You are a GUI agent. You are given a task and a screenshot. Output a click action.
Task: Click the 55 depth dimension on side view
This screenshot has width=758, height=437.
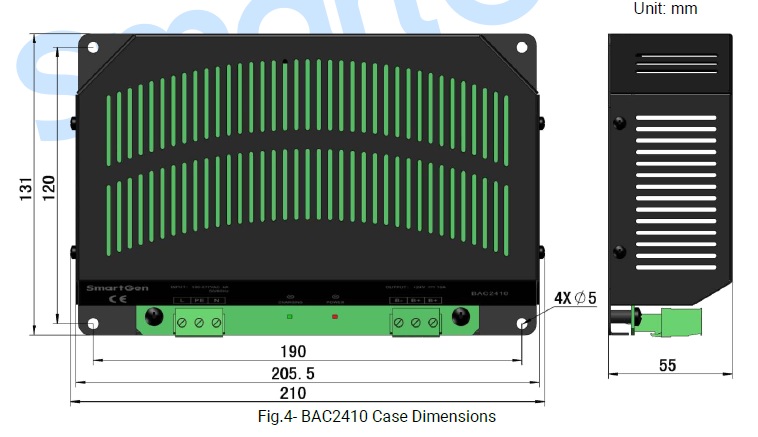click(x=667, y=366)
